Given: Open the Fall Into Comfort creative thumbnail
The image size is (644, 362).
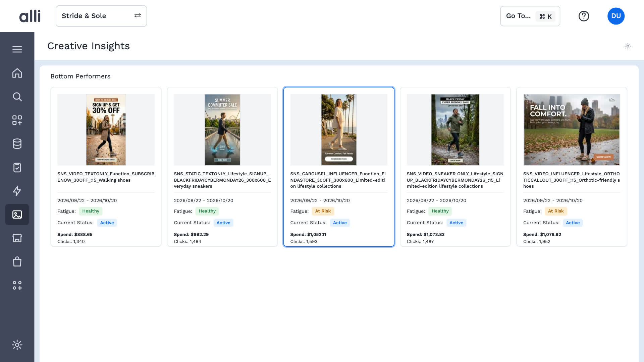Looking at the screenshot, I should tap(572, 130).
